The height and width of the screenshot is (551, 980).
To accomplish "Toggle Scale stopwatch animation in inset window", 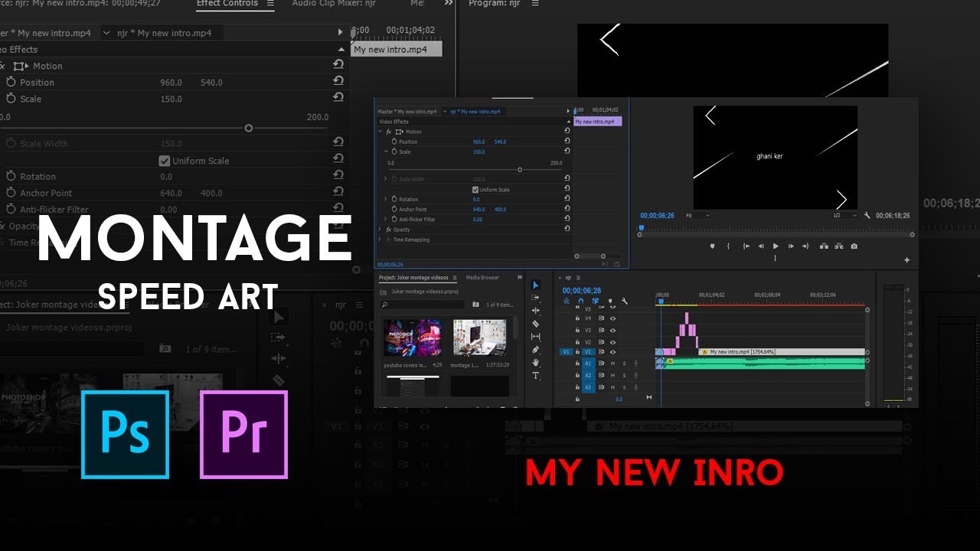I will coord(394,152).
